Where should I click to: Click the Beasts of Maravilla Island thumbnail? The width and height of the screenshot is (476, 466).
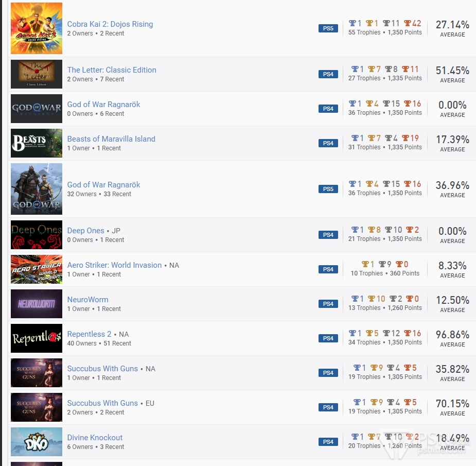(37, 143)
